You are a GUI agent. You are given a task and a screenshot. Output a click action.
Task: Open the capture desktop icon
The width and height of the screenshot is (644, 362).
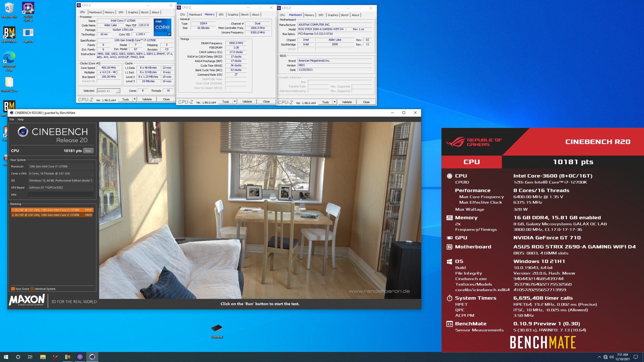tap(28, 35)
